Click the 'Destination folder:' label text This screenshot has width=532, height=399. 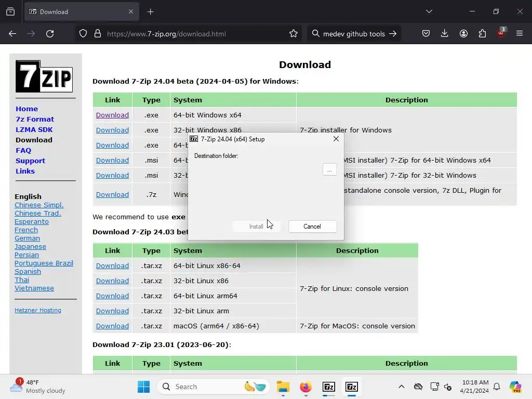pyautogui.click(x=216, y=156)
